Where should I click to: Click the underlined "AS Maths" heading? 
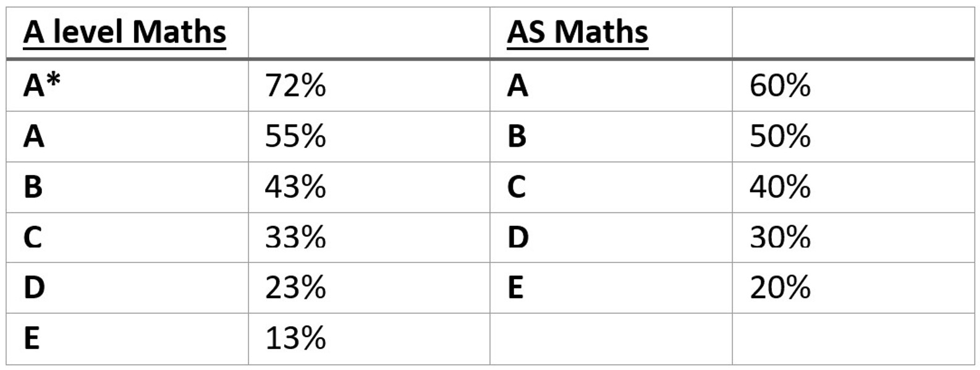(577, 32)
